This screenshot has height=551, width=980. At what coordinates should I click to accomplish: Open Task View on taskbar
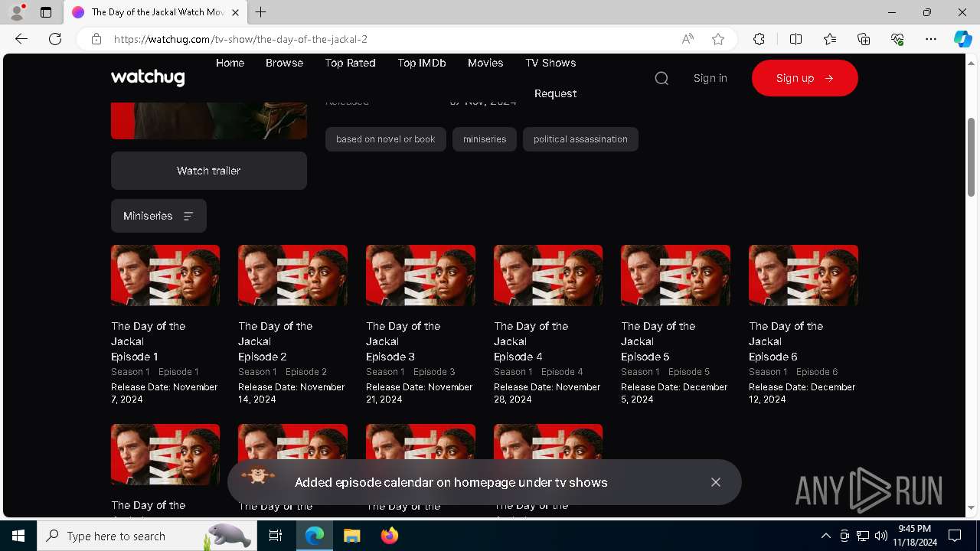pyautogui.click(x=276, y=536)
